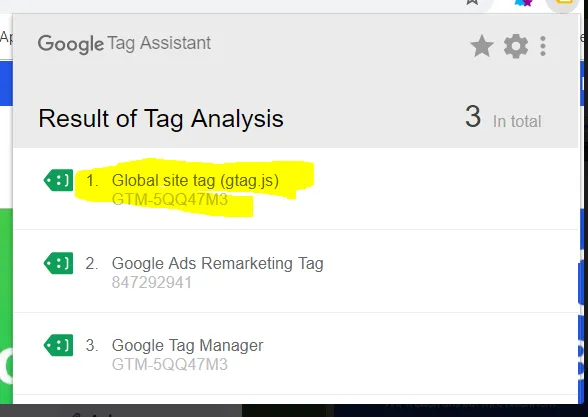588x417 pixels.
Task: Click the Result of Tag Analysis heading
Action: point(161,118)
